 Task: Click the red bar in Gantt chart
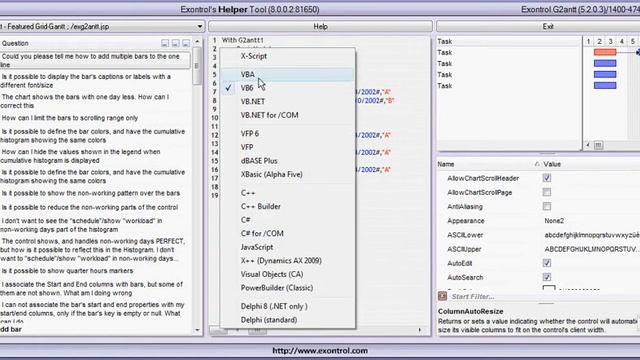605,52
